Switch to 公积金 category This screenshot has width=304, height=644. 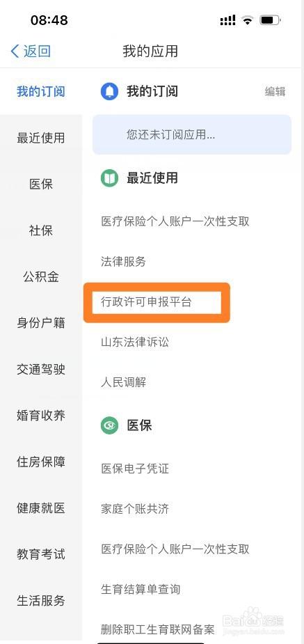click(x=41, y=277)
